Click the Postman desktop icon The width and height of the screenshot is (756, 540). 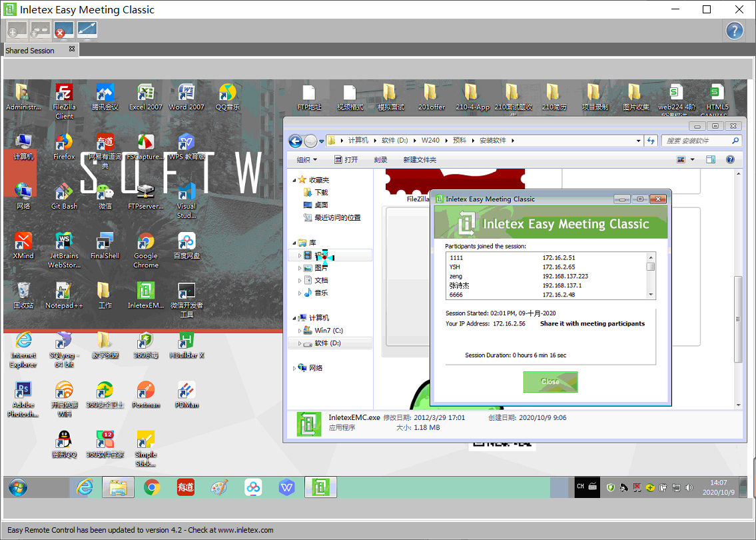(x=146, y=395)
